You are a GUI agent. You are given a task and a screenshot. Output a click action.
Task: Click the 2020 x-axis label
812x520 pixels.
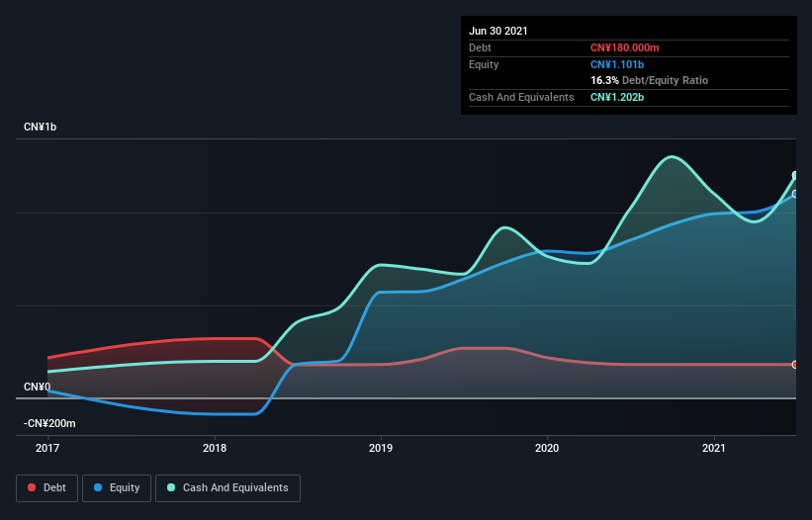coord(547,448)
